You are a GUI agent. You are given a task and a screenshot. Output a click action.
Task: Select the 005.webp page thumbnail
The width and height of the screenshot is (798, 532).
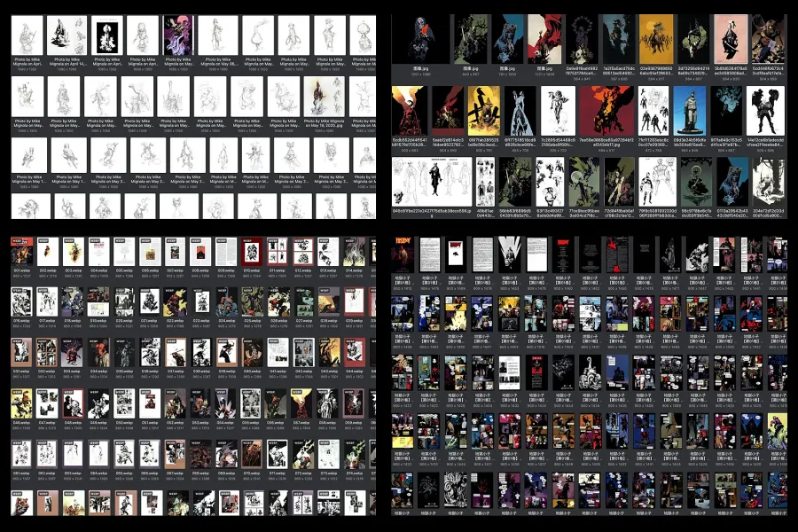click(123, 251)
